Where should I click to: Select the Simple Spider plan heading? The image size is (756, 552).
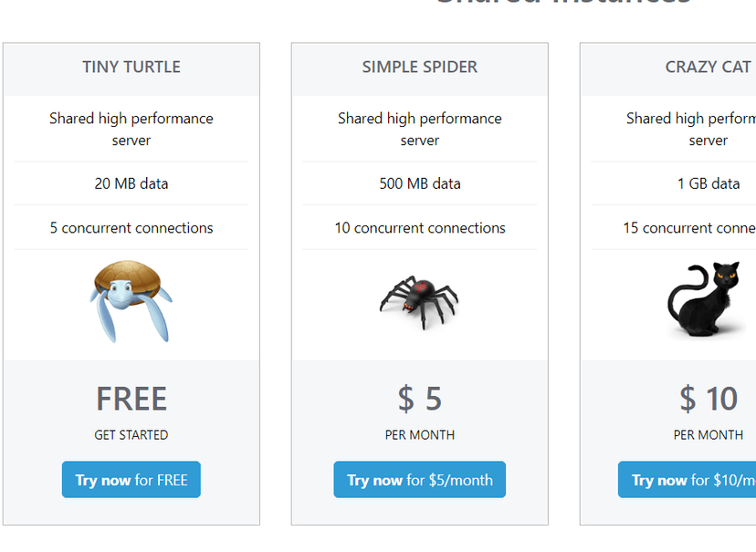(420, 67)
